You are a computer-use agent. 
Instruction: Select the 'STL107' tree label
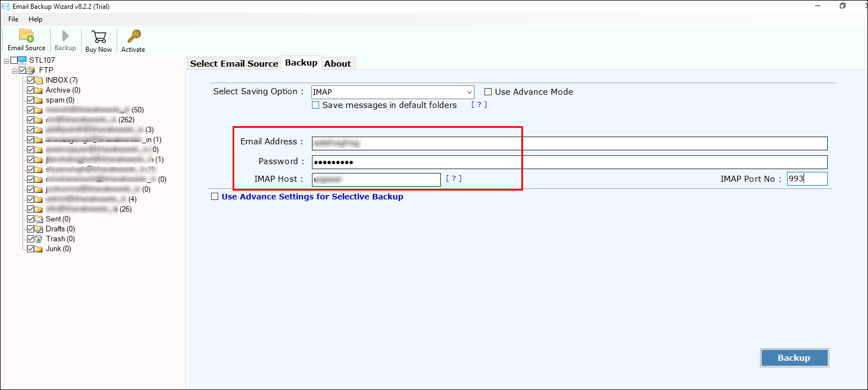pos(42,60)
